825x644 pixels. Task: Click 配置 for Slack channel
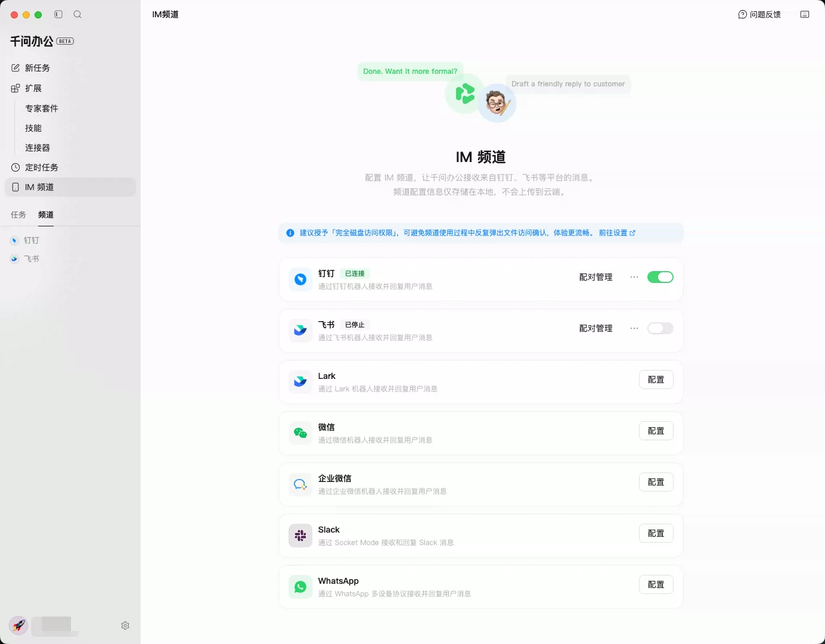(x=656, y=533)
